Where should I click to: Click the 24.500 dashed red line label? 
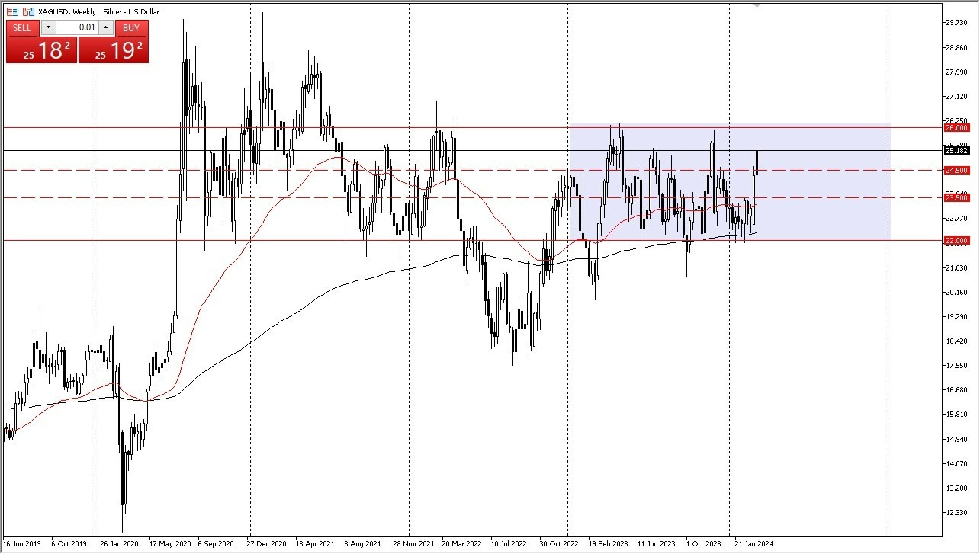pyautogui.click(x=957, y=170)
